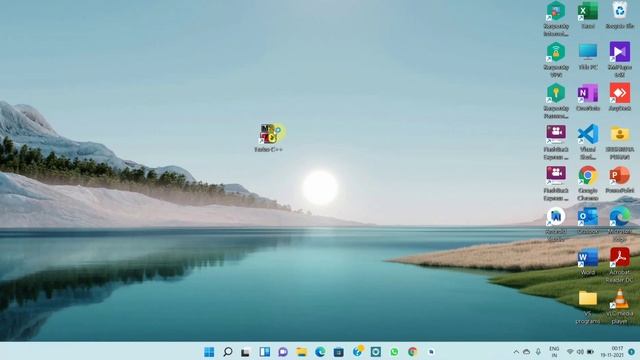Select the Acrobat Reader DC shortcut

(x=620, y=265)
